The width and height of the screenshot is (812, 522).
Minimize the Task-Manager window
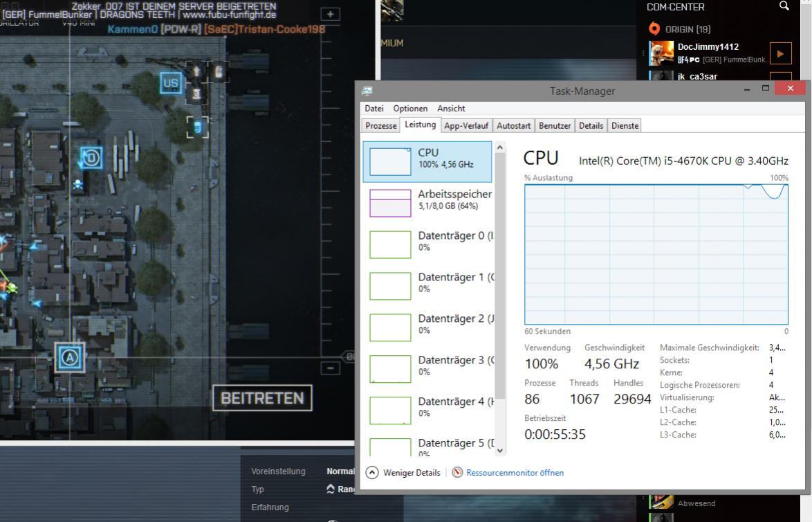[x=747, y=89]
